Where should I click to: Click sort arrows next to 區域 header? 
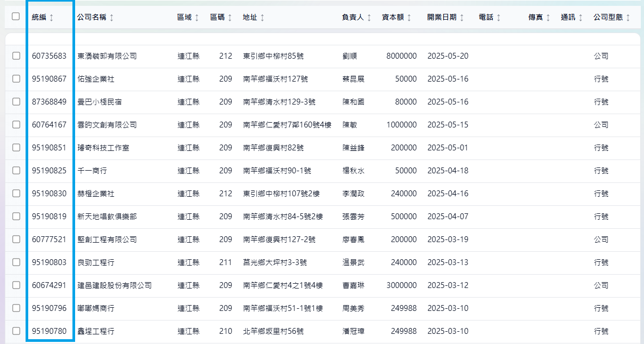(x=197, y=18)
